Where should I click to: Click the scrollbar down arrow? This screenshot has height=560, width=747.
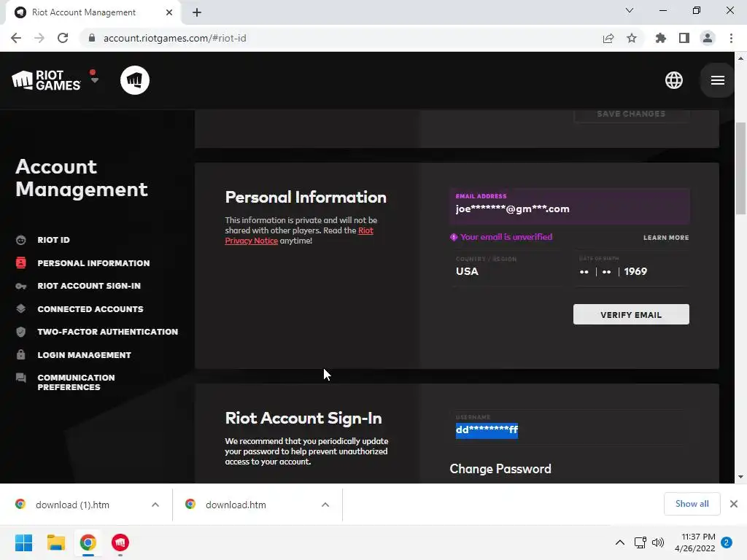point(740,477)
